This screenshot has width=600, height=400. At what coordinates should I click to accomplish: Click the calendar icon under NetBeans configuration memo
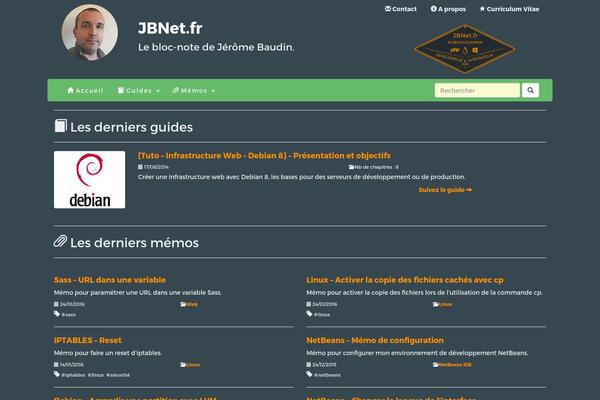pyautogui.click(x=308, y=364)
